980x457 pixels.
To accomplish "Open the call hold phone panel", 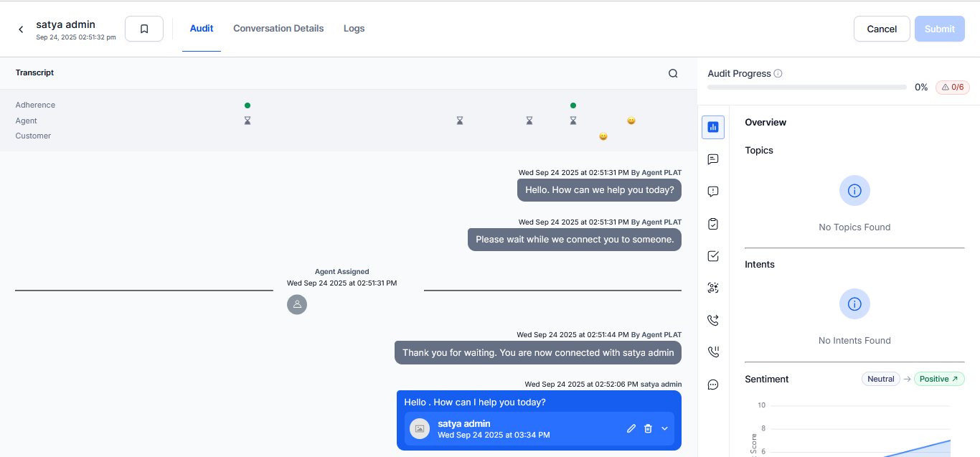I will click(713, 352).
